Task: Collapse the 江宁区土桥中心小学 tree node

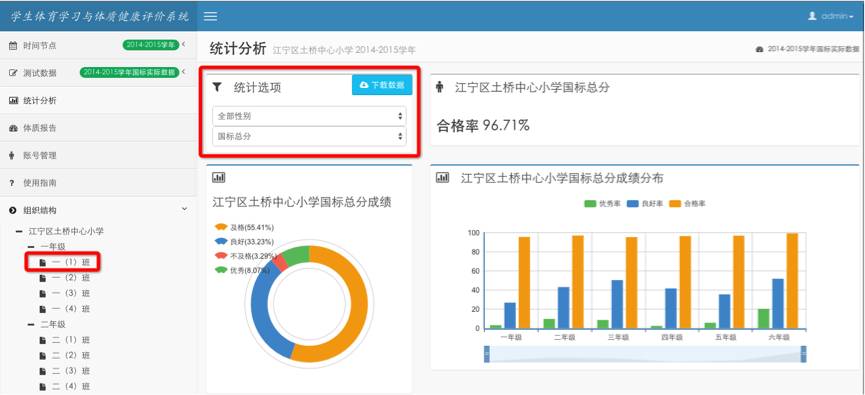Action: tap(19, 231)
